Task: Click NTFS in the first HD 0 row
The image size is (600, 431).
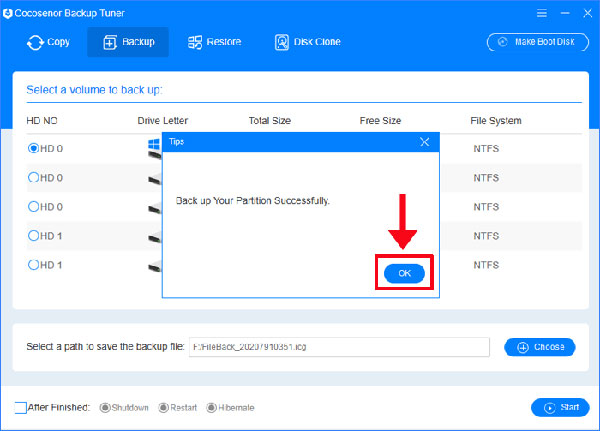Action: [486, 149]
